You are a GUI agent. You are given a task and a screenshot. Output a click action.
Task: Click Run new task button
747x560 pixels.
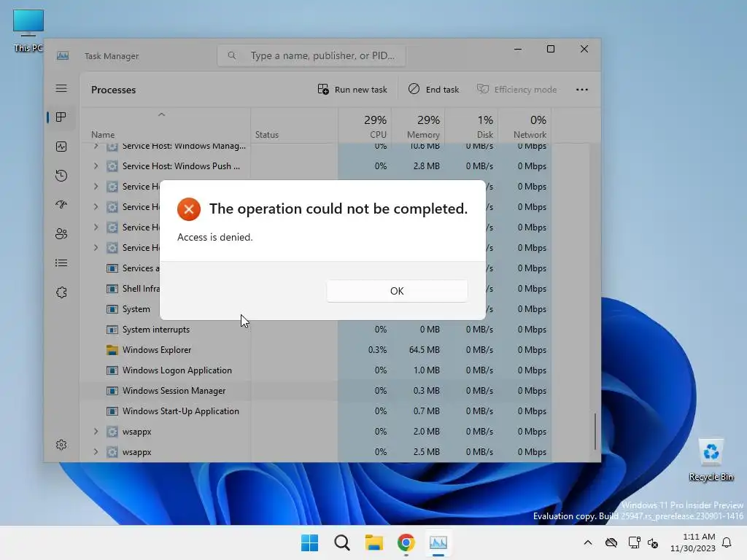(352, 90)
